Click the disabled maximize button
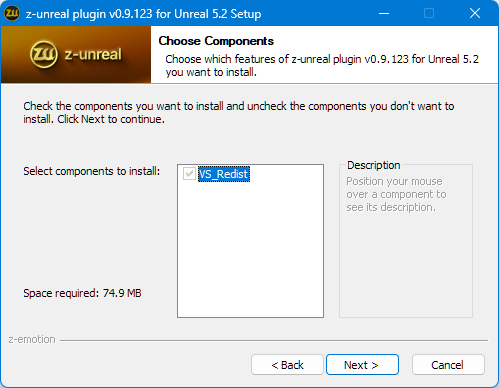The width and height of the screenshot is (499, 388). 429,13
